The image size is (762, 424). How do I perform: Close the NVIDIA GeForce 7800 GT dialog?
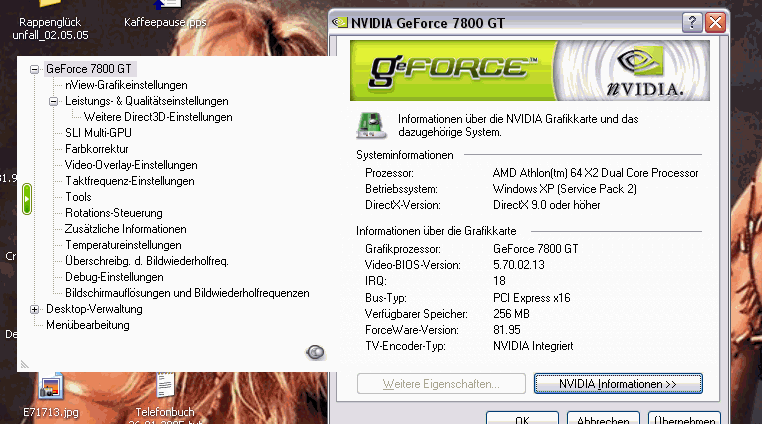tap(715, 23)
